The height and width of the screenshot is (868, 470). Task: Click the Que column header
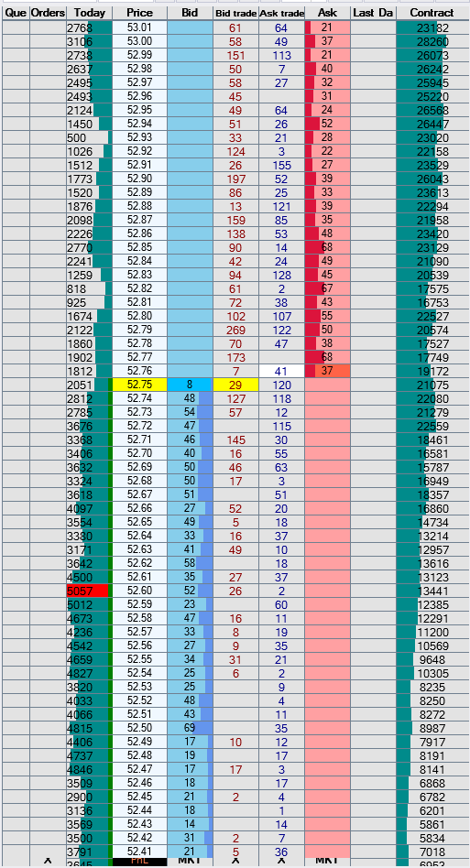coord(16,13)
